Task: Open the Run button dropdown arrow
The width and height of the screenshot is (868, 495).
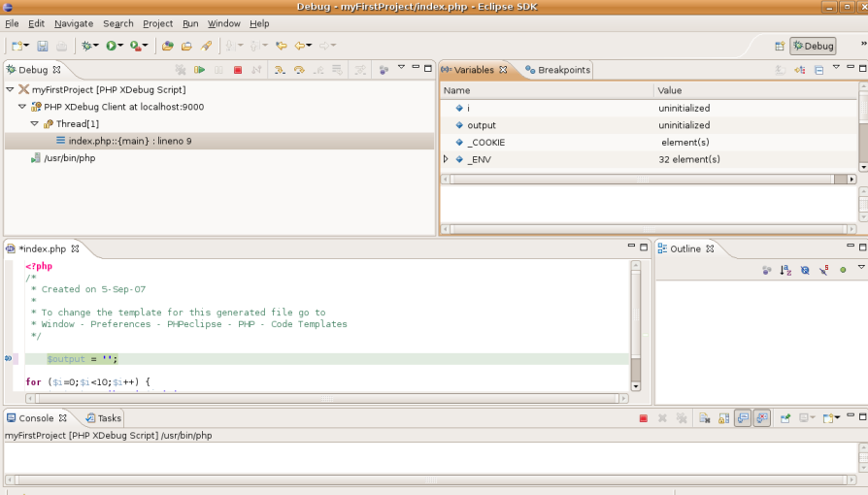Action: point(120,46)
